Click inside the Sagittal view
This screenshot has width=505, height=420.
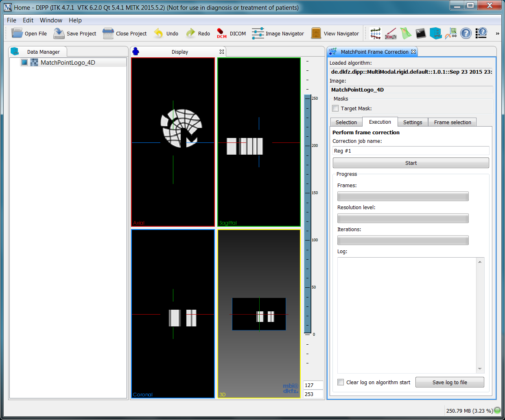[259, 142]
